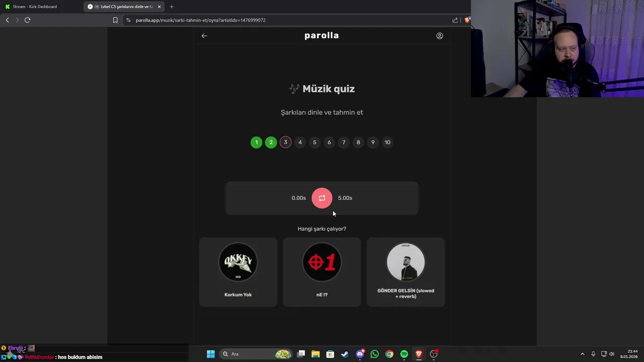Open Task View on taskbar
This screenshot has height=362, width=644.
pyautogui.click(x=301, y=354)
